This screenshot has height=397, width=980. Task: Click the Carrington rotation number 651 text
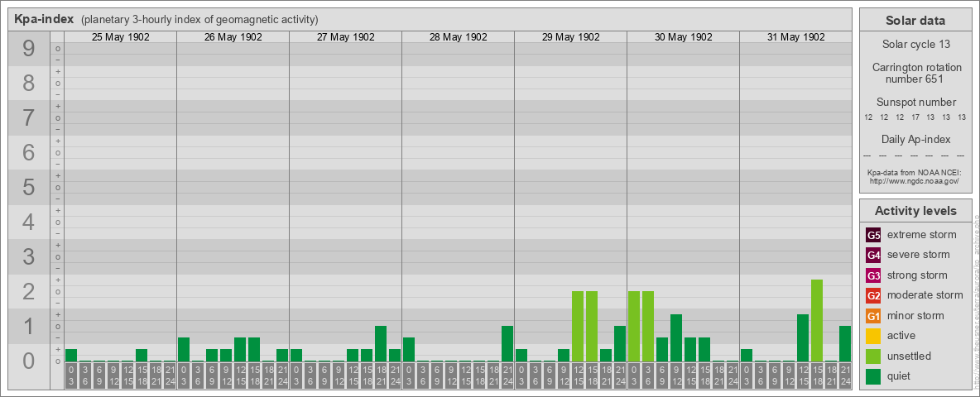tap(915, 73)
